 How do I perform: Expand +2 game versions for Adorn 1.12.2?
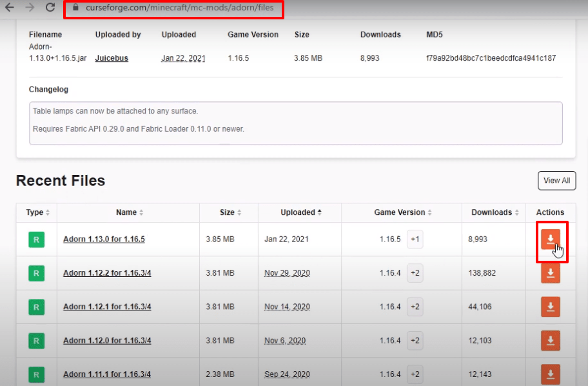[x=415, y=273]
